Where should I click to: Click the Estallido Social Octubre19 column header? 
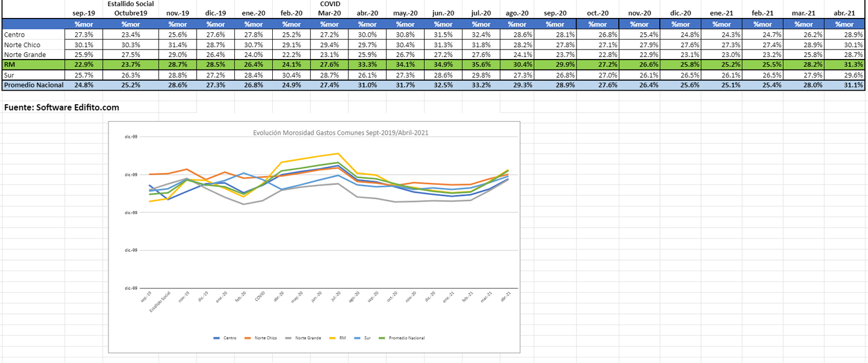pyautogui.click(x=130, y=9)
